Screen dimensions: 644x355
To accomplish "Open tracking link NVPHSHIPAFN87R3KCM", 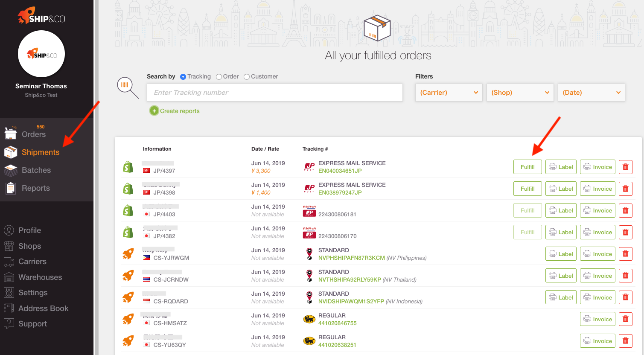I will [352, 258].
